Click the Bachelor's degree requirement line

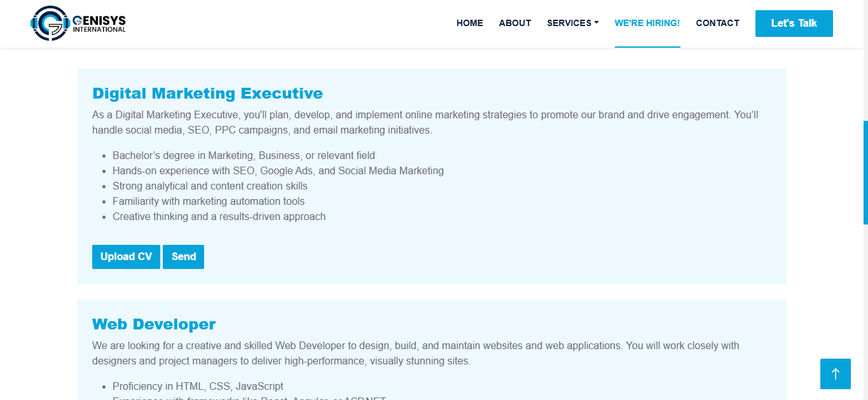click(x=244, y=156)
